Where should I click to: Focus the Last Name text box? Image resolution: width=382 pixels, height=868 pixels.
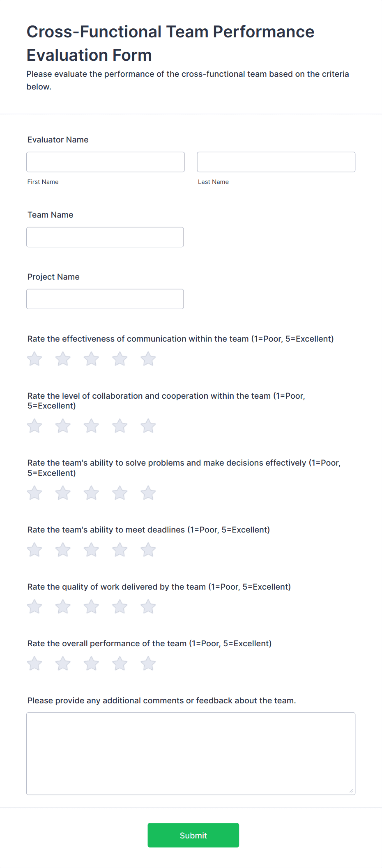(276, 162)
